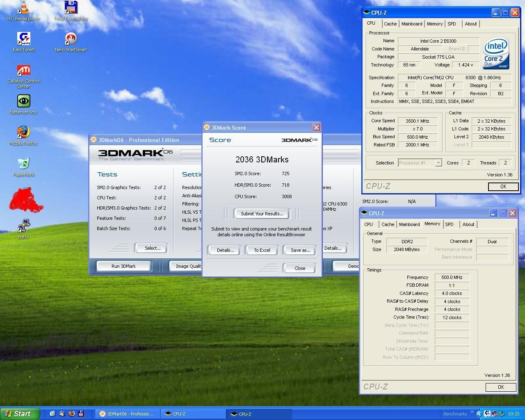
Task: Open the Catalyst Control Center desktop icon
Action: pyautogui.click(x=23, y=76)
